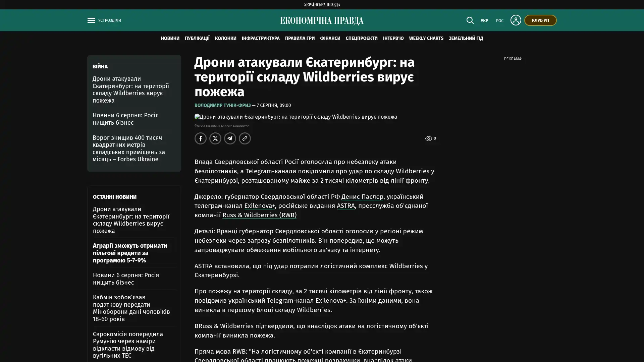Open the Фінанси menu section

(330, 39)
